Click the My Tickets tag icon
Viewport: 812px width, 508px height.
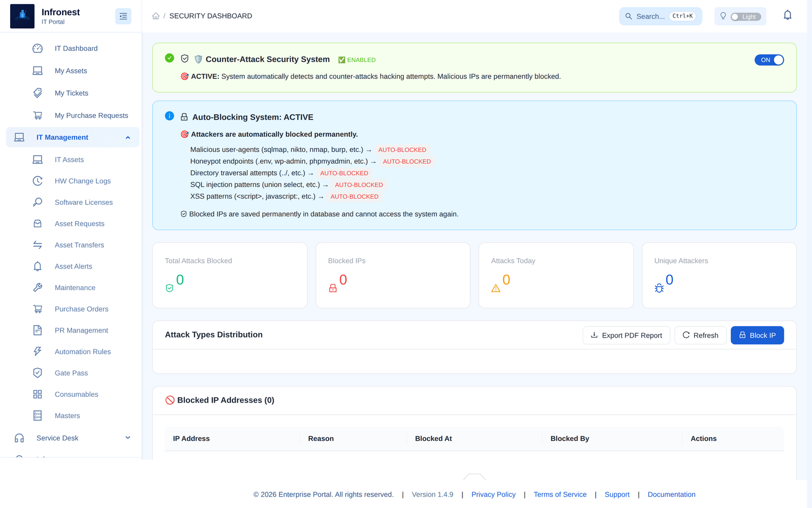(38, 93)
